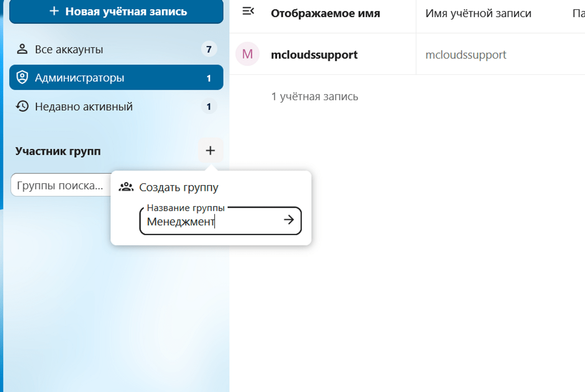Click the people icon beside Создать группу
The height and width of the screenshot is (392, 585).
tap(126, 187)
